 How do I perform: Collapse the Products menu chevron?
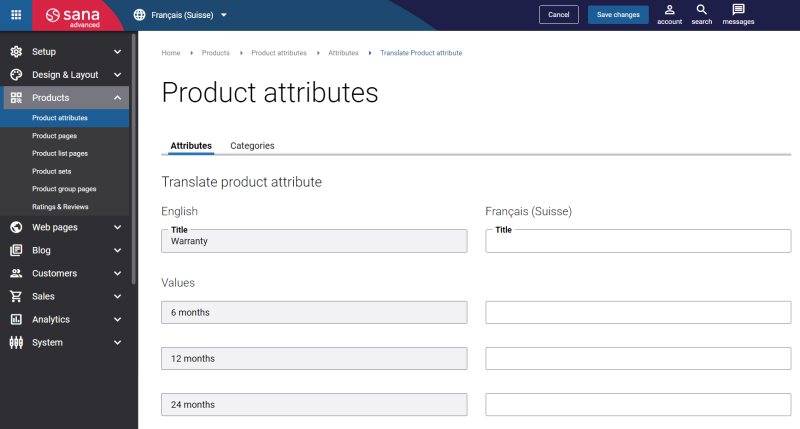click(117, 97)
